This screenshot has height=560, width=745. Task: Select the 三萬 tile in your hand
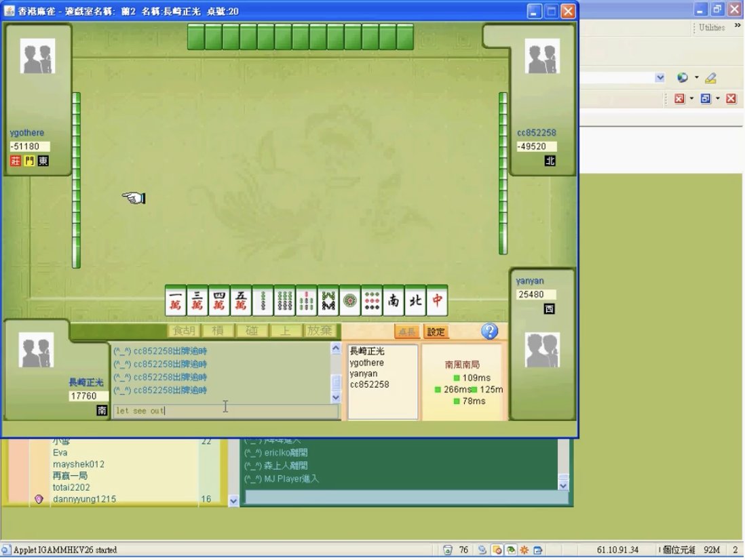click(197, 300)
